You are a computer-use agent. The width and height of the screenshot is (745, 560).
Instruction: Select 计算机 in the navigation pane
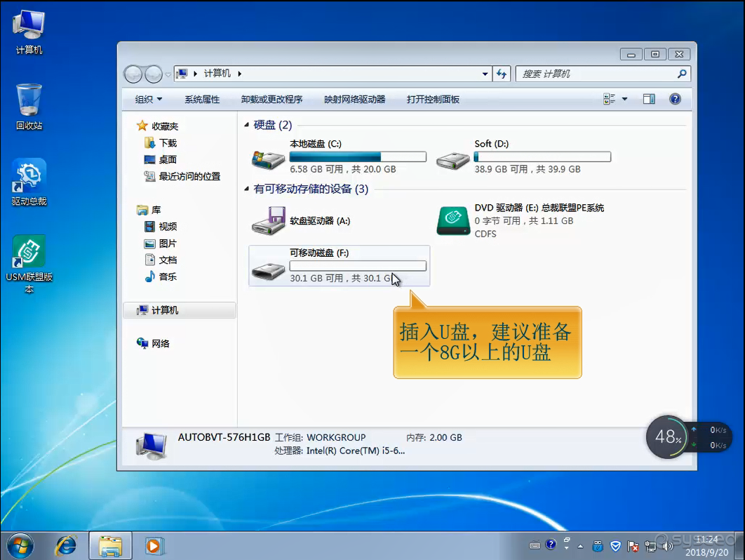(179, 310)
